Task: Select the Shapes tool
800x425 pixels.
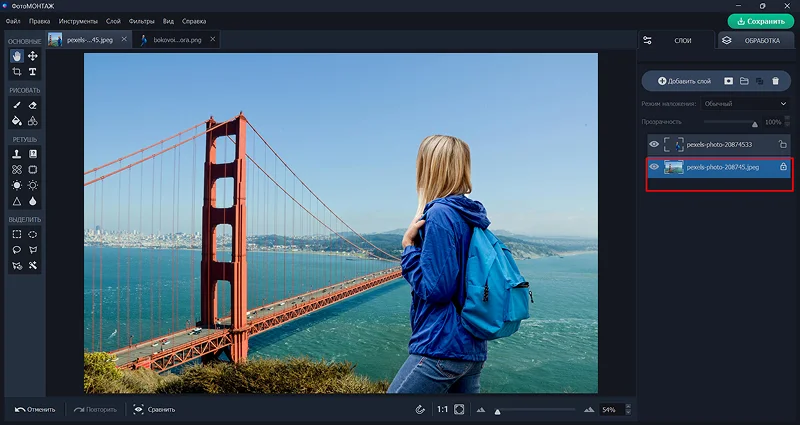Action: pyautogui.click(x=33, y=121)
